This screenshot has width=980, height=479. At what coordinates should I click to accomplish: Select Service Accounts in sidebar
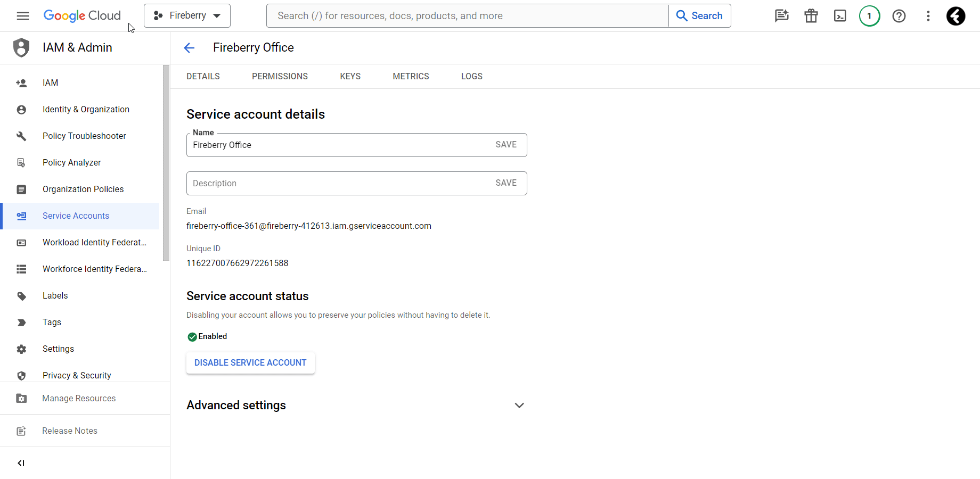[x=81, y=216]
